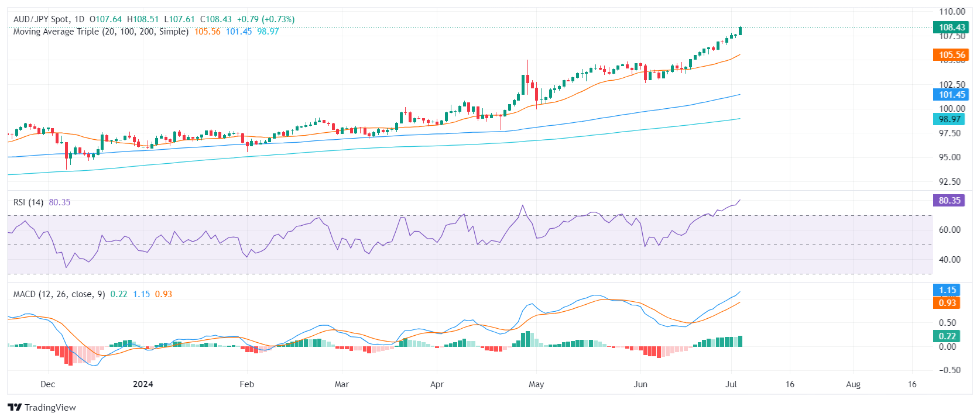Click the blue 1.15 MACD axis tag
The width and height of the screenshot is (980, 420).
947,290
